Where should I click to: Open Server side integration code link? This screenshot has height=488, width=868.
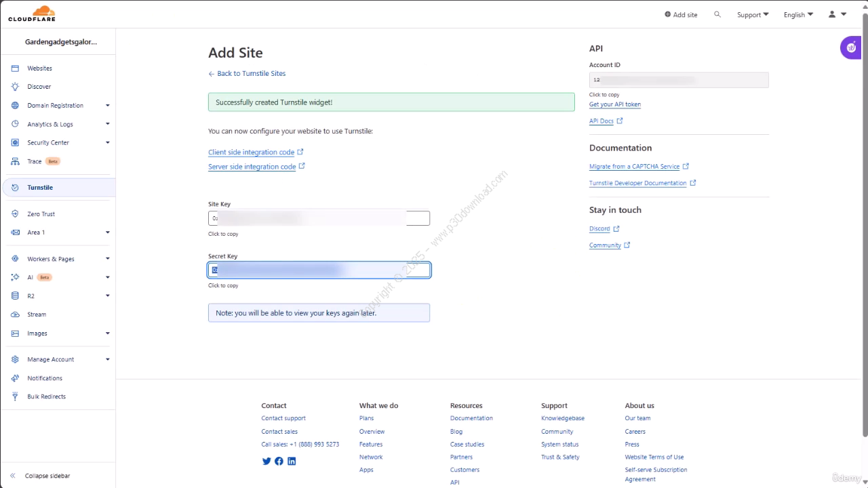[256, 167]
